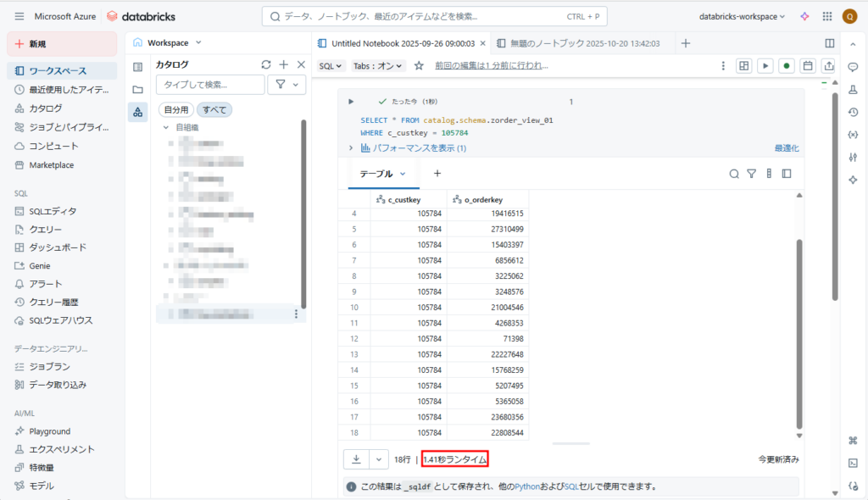The image size is (868, 500).
Task: Close the catalog panel
Action: click(x=301, y=64)
